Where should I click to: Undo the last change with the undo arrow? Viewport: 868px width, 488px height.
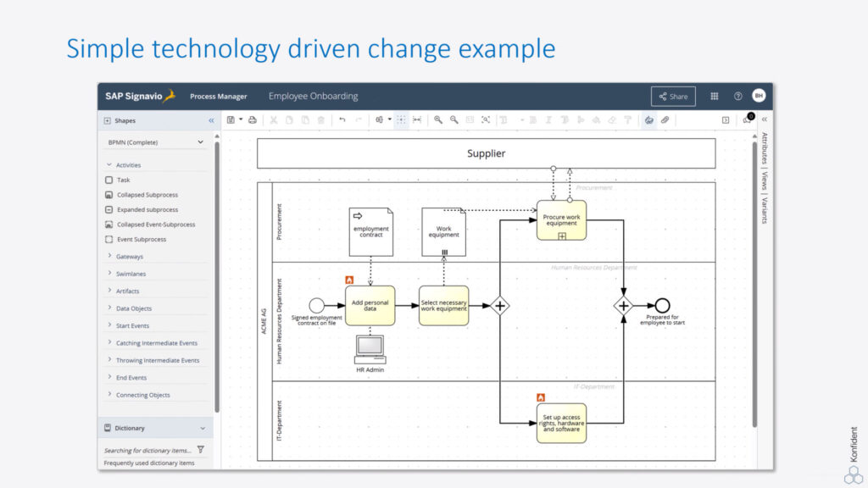point(341,119)
